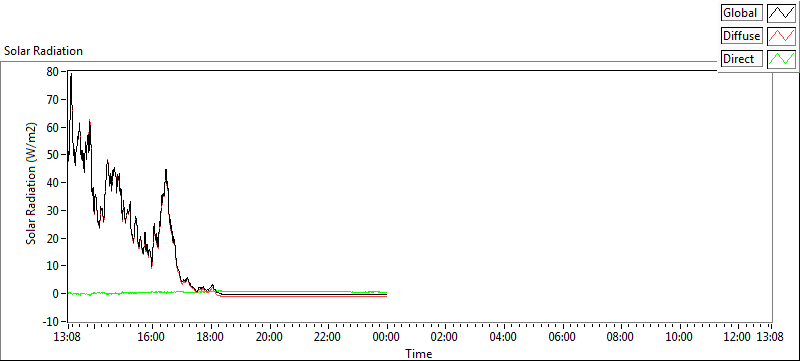Open the Diffuse red line style icon

coord(782,36)
